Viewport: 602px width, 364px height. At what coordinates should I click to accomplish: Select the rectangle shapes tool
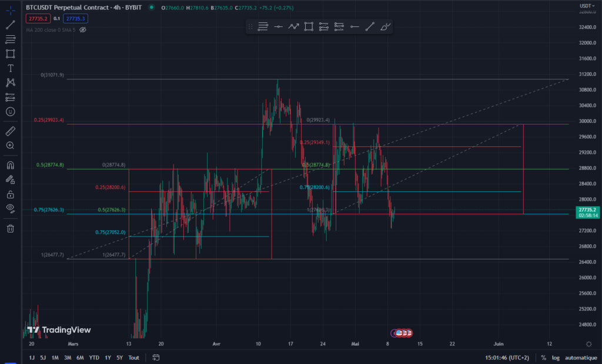click(x=11, y=53)
